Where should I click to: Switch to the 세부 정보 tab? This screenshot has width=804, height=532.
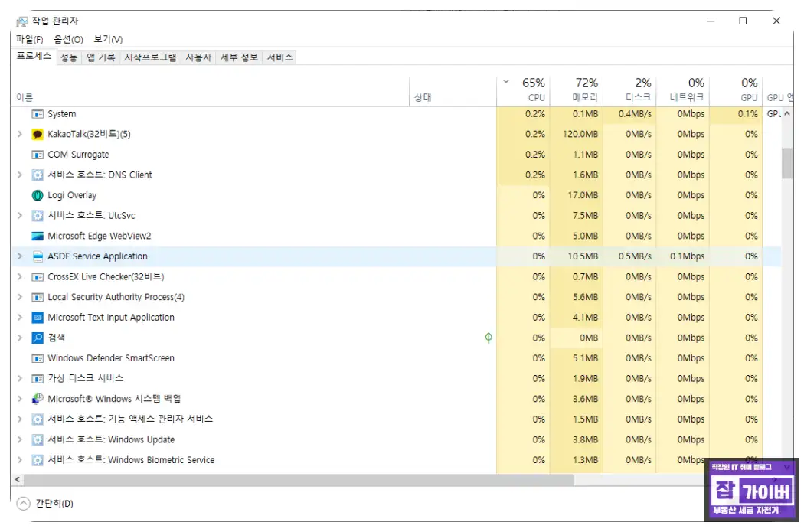click(x=239, y=57)
